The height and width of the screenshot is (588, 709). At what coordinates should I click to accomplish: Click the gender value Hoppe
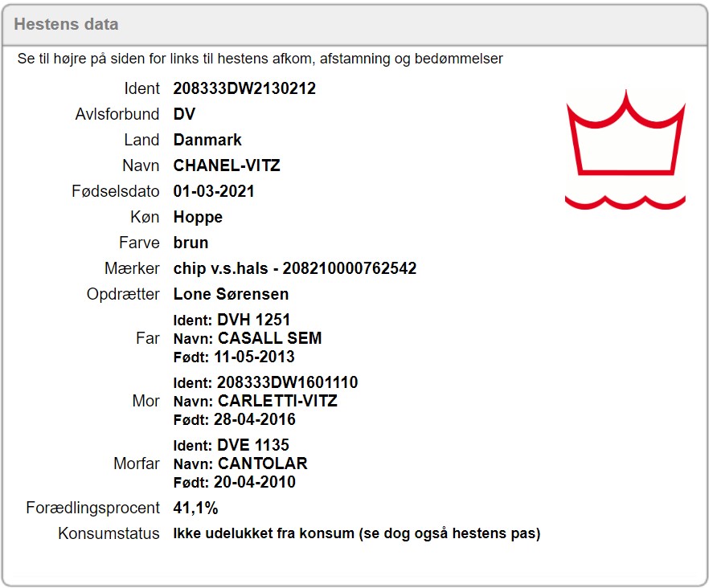[x=198, y=217]
